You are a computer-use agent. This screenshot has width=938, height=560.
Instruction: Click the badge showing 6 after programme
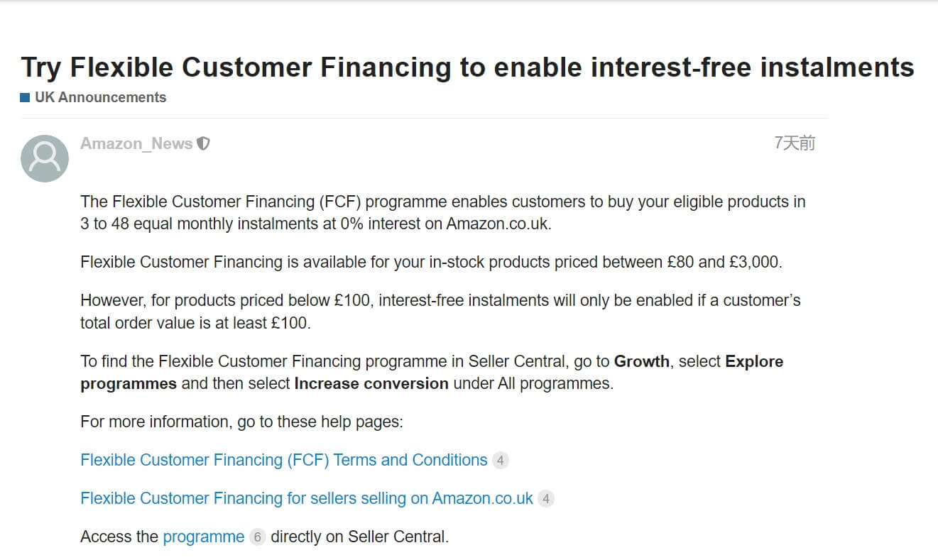tap(257, 537)
